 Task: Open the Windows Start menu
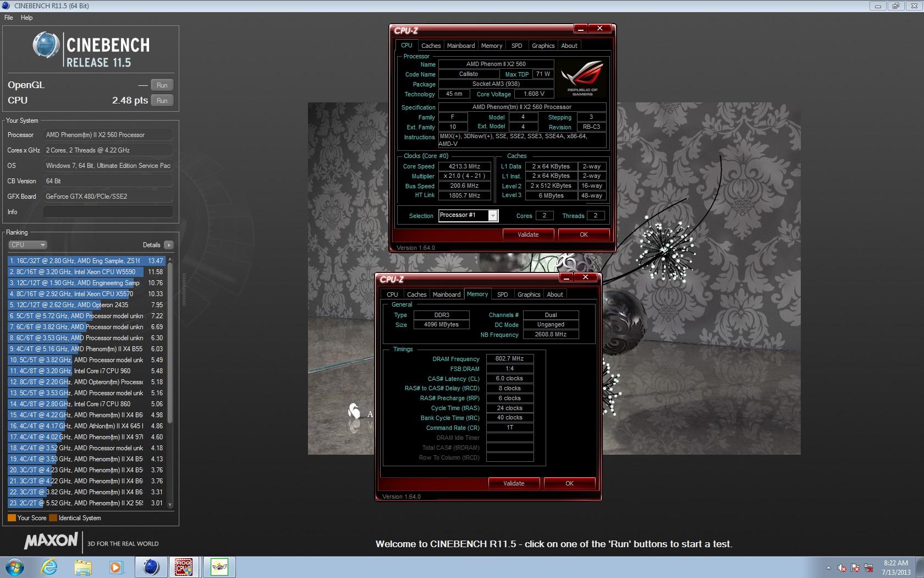tap(15, 567)
